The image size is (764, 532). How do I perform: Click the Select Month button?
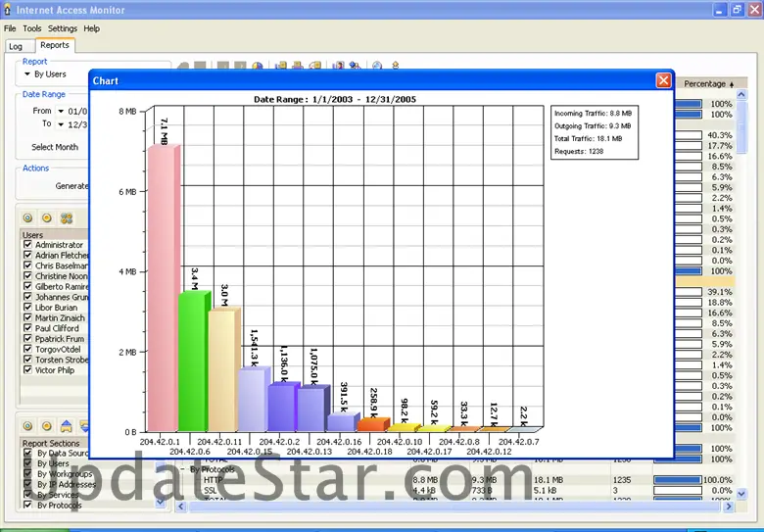[55, 147]
